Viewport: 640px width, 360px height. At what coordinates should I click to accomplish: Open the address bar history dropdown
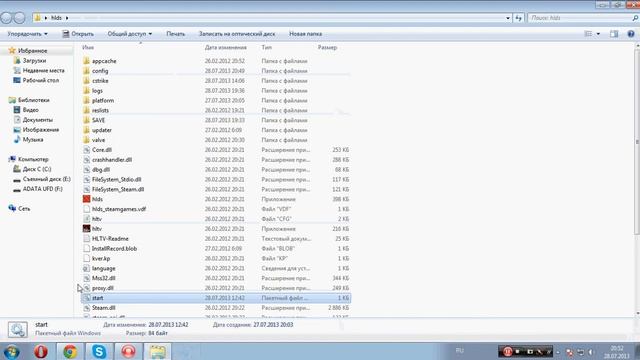point(508,18)
